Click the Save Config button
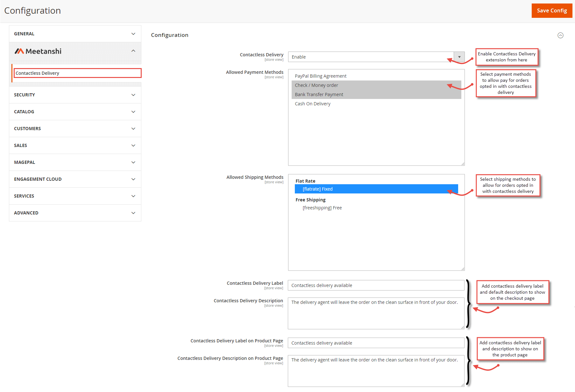This screenshot has width=575, height=392. coord(552,10)
